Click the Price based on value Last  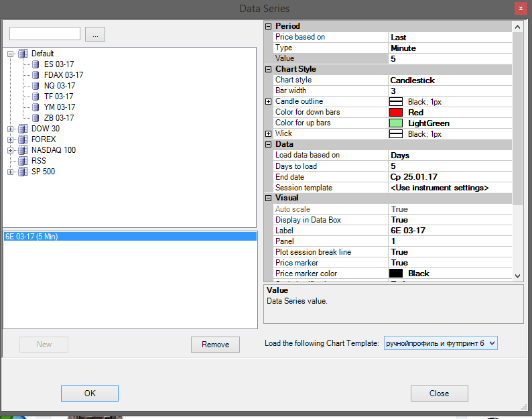click(450, 38)
